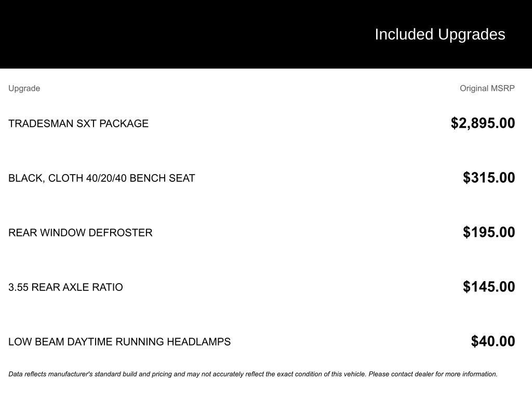532x399 pixels.
Task: Click the $145.00 price
Action: tap(489, 287)
